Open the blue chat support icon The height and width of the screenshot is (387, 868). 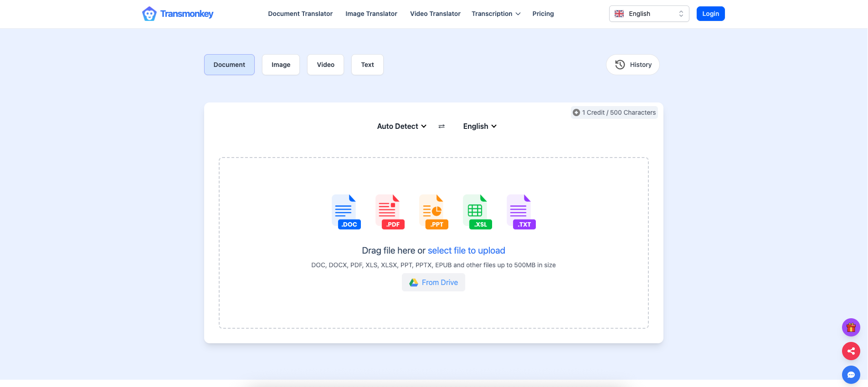(x=851, y=375)
